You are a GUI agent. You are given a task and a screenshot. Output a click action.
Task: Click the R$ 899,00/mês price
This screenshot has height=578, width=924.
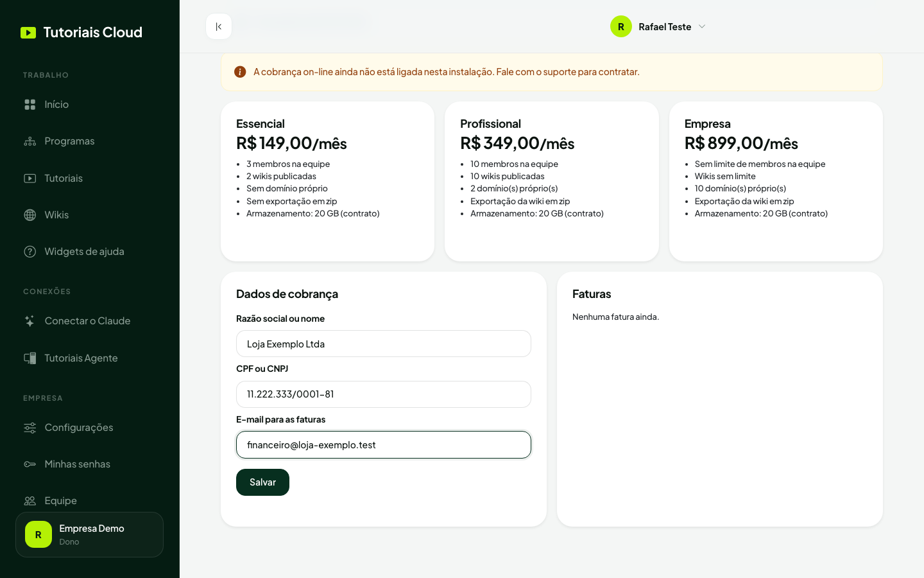pos(741,143)
